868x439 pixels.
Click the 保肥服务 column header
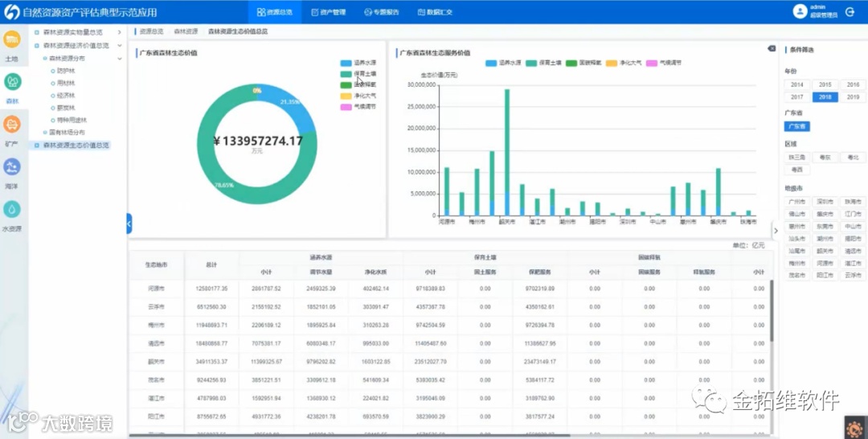click(540, 272)
